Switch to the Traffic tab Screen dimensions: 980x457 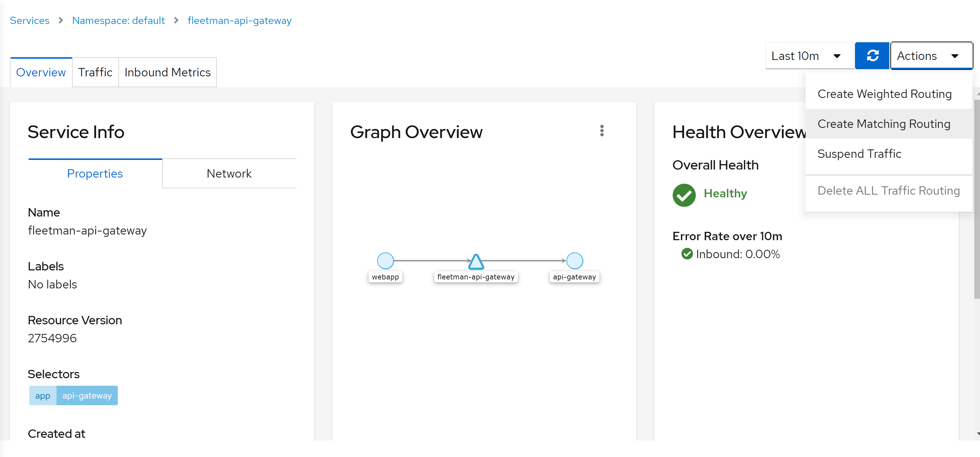point(95,72)
